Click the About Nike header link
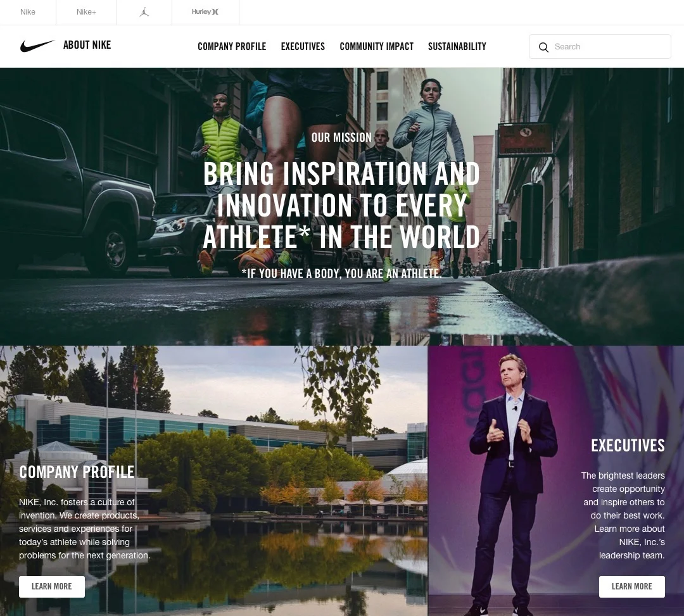 point(87,45)
